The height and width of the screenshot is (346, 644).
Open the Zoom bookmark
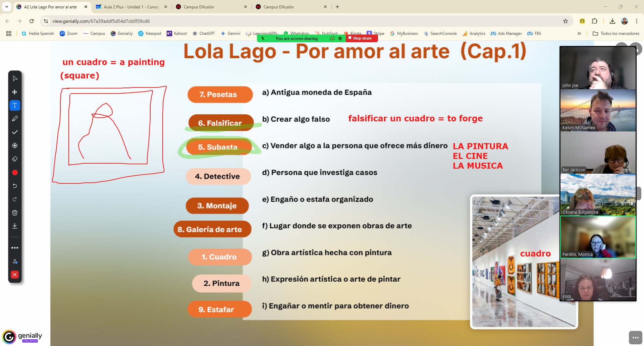pyautogui.click(x=69, y=34)
